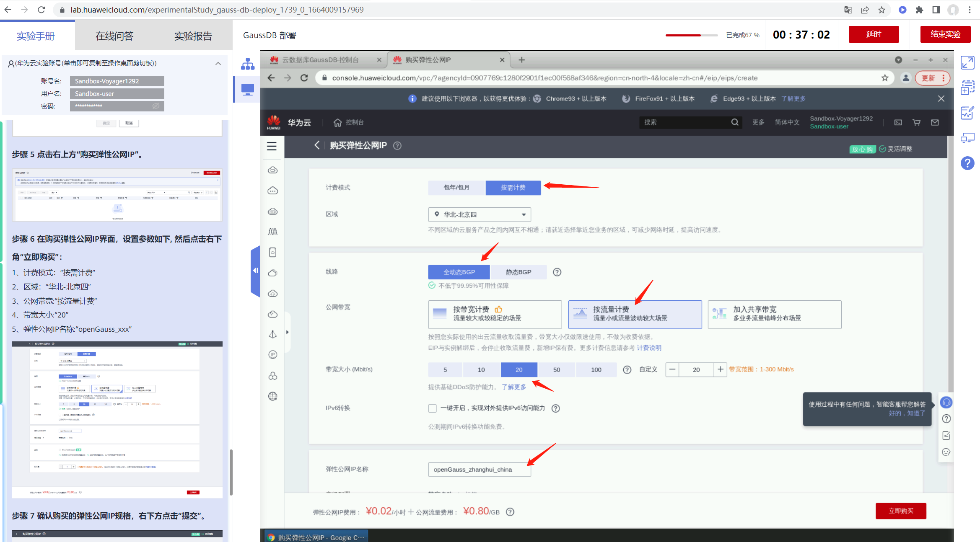
Task: Open the 华北-北京四 region dropdown
Action: [479, 214]
